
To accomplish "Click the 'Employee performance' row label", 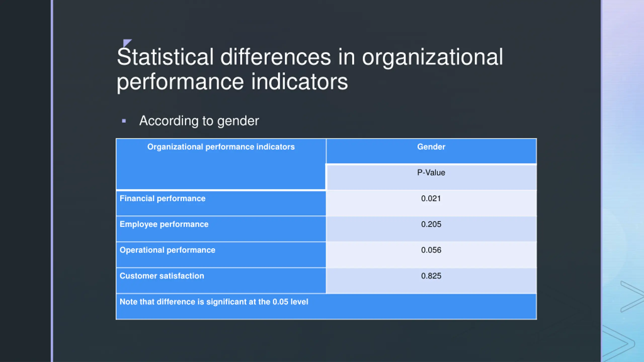I will click(x=164, y=224).
